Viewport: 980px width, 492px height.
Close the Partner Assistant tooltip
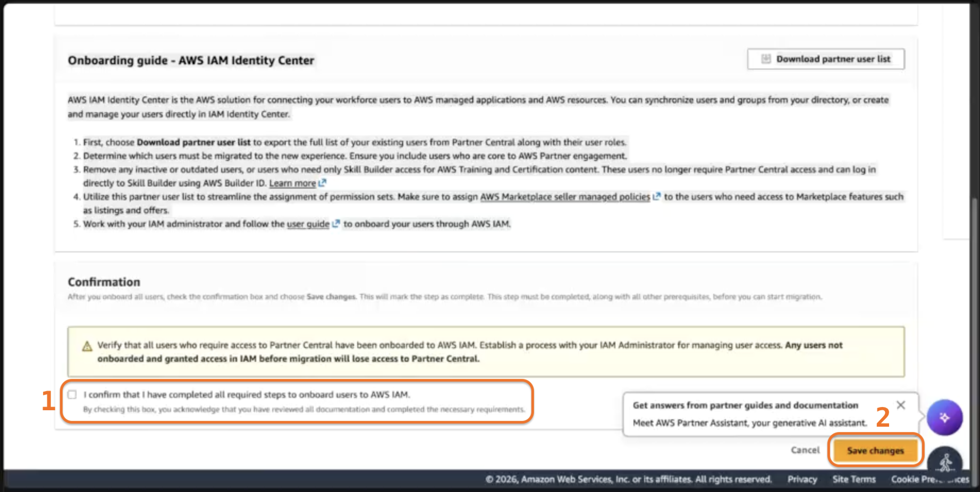(901, 405)
